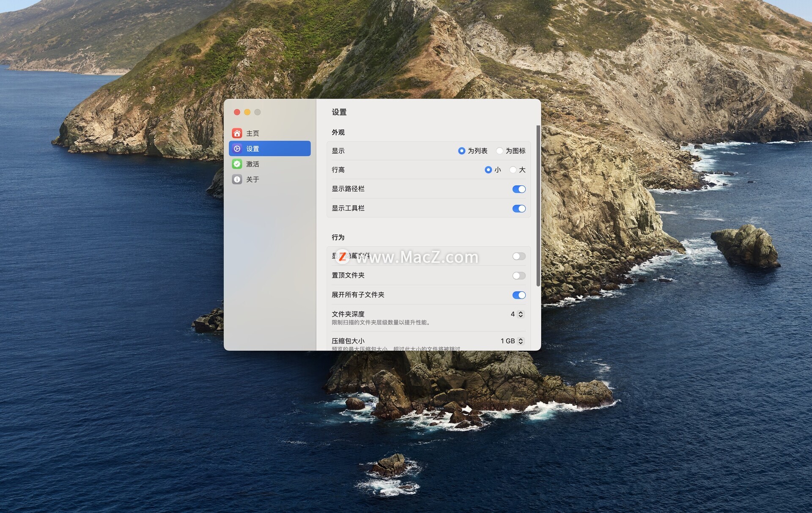Click the red home icon in sidebar

(x=237, y=133)
